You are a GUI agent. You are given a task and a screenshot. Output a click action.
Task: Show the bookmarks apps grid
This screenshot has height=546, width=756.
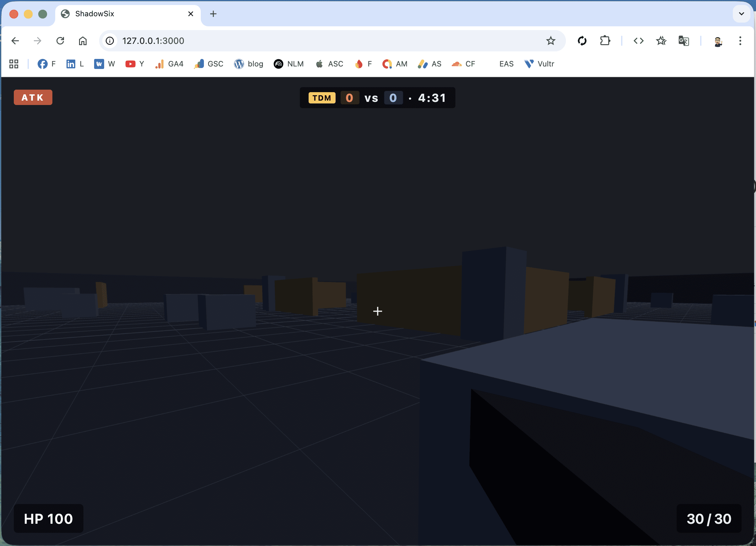click(14, 64)
